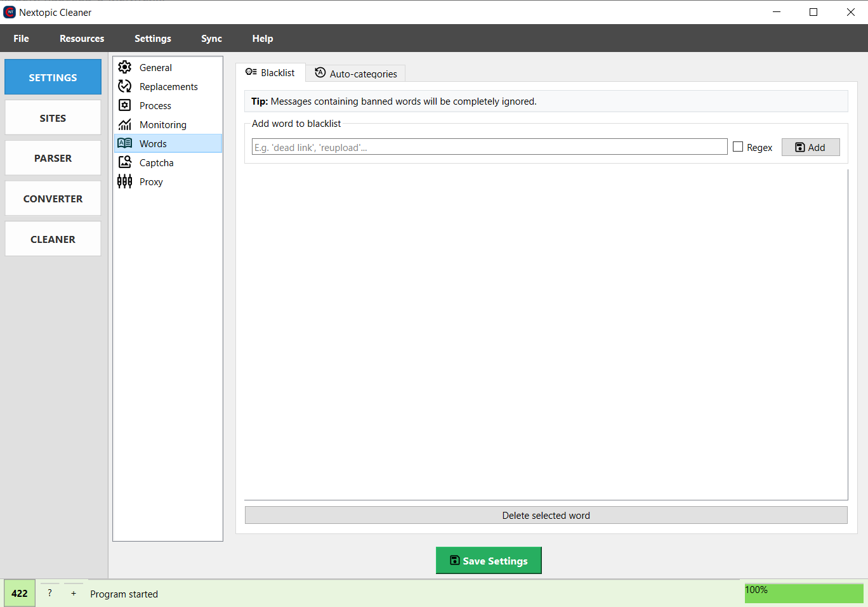
Task: Click the Proxy sliders icon
Action: click(125, 181)
